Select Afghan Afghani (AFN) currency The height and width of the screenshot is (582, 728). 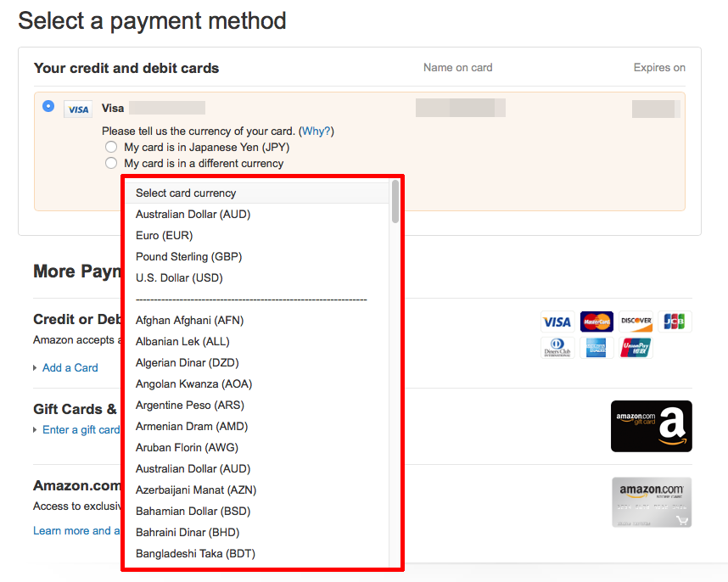257,320
